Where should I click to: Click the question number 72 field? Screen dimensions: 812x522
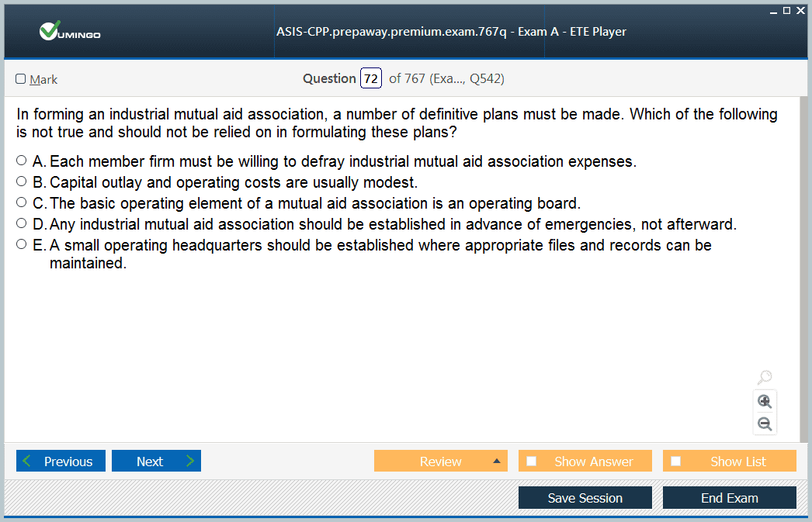click(x=370, y=78)
